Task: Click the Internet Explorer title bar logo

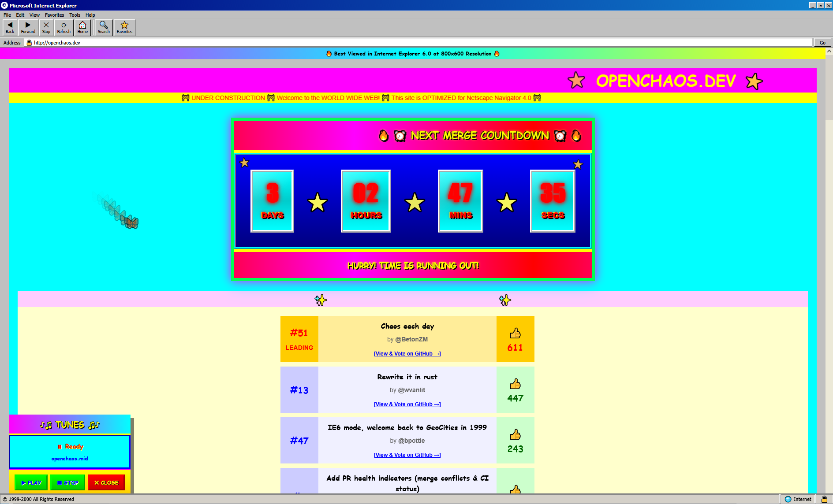Action: [4, 5]
